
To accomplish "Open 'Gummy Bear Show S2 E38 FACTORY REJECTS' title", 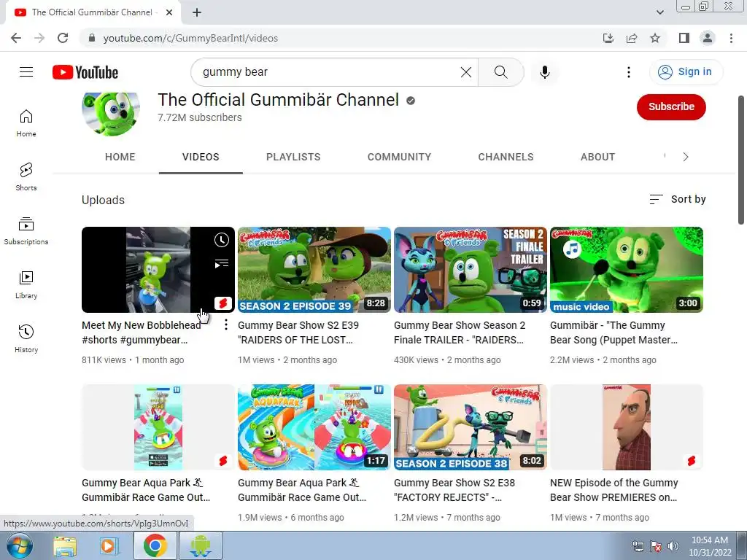I will pos(454,490).
